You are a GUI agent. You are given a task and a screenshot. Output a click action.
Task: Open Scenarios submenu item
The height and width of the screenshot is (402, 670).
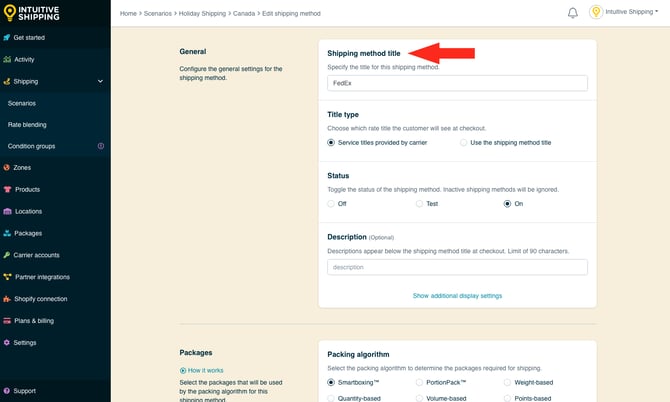22,103
